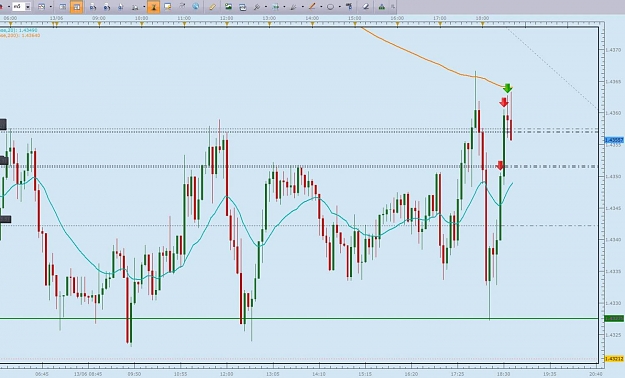625x378 pixels.
Task: Click the 12:00 label on the top time axis
Action: pyautogui.click(x=226, y=18)
